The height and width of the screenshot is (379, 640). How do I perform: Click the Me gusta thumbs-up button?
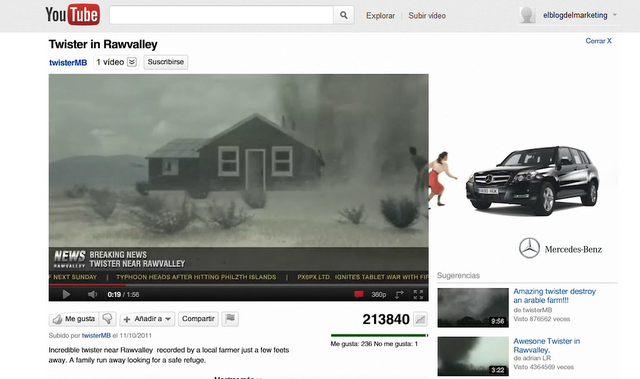[x=74, y=319]
